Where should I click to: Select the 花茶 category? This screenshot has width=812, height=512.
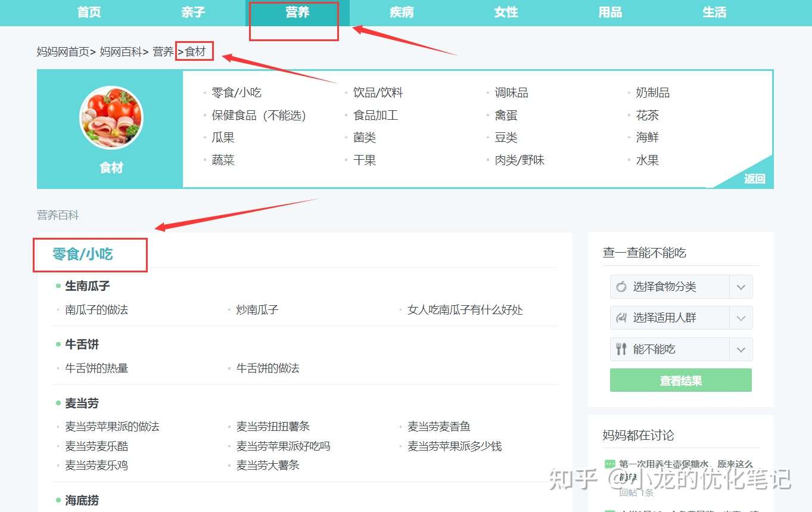pyautogui.click(x=648, y=115)
